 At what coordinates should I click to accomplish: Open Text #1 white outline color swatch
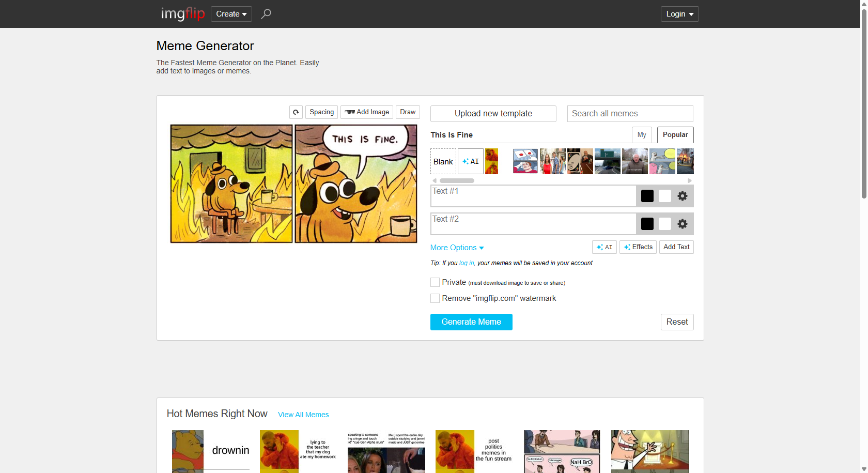(665, 196)
